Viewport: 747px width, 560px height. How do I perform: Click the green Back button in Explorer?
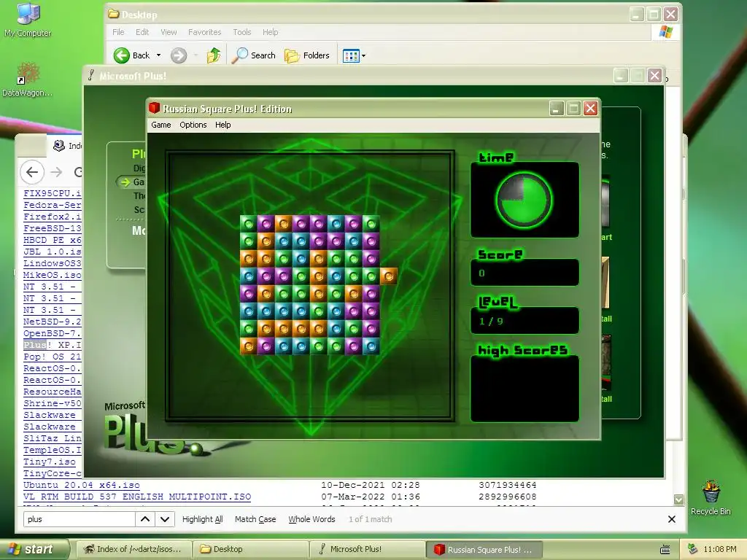[x=132, y=55]
